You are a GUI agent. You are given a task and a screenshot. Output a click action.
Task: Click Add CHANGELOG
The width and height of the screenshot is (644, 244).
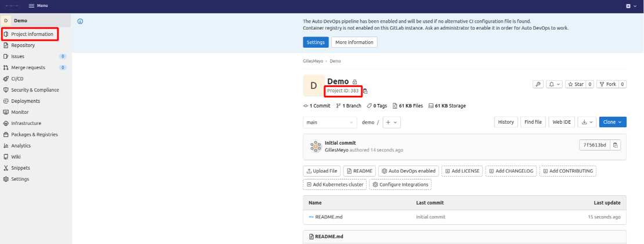pyautogui.click(x=511, y=171)
